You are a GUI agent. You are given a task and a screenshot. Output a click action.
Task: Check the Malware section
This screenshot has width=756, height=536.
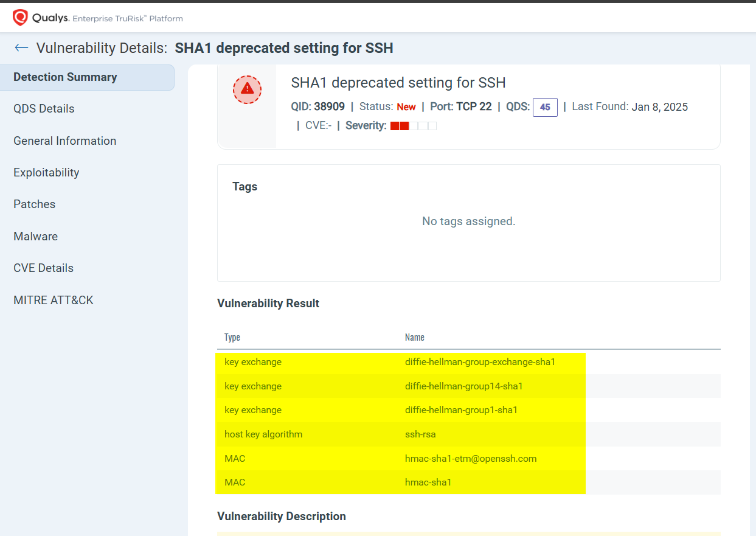tap(35, 236)
